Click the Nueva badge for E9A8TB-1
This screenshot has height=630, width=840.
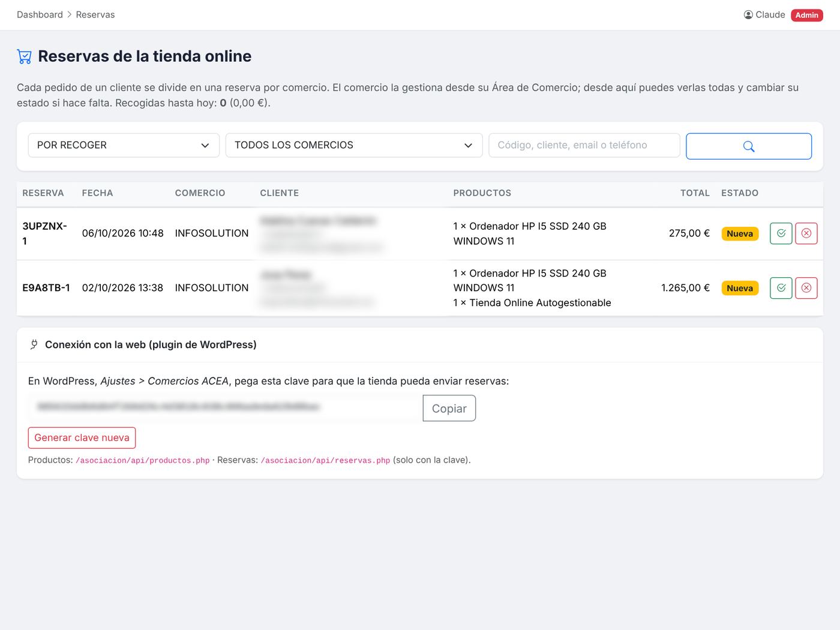coord(740,289)
